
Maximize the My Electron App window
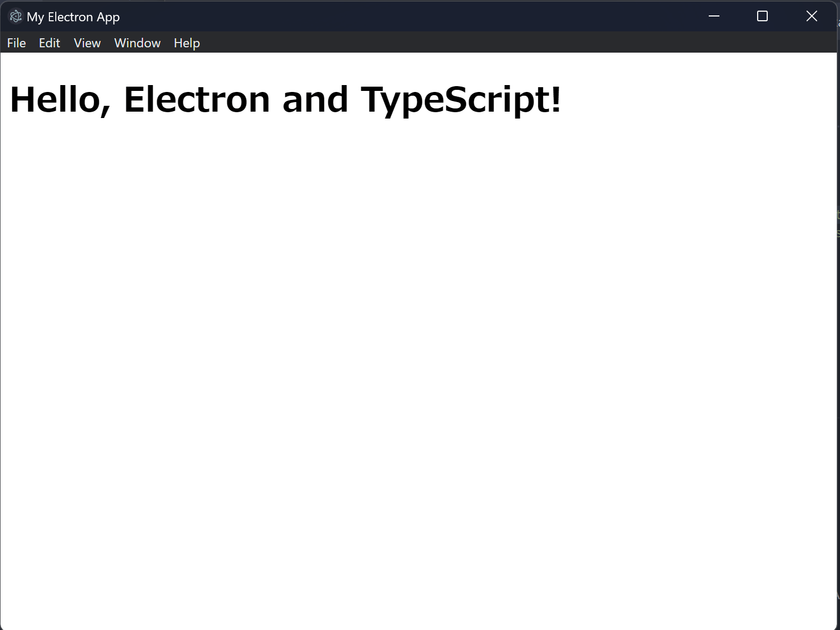[x=762, y=16]
